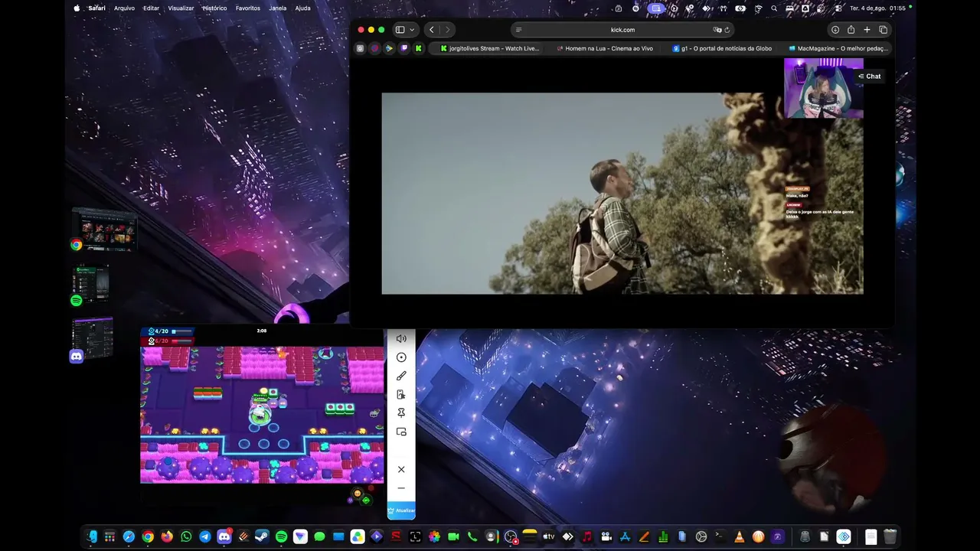Toggle the Safari sidebar button
980x551 pixels.
(x=400, y=30)
